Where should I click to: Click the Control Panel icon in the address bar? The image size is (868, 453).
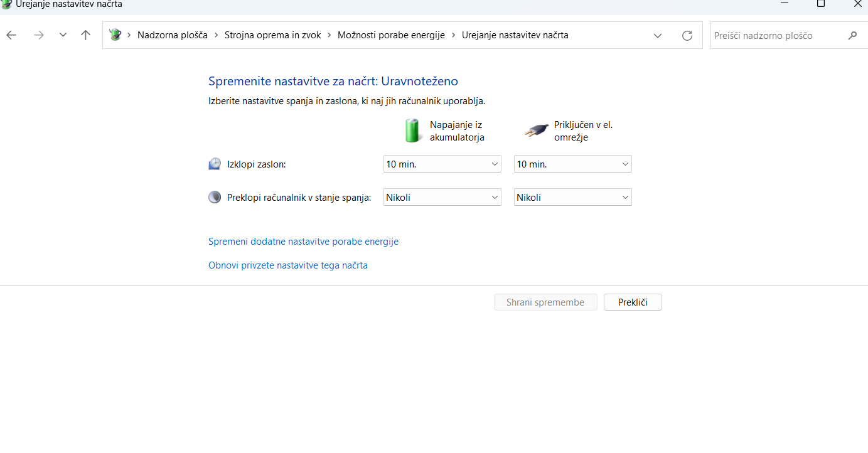tap(115, 35)
